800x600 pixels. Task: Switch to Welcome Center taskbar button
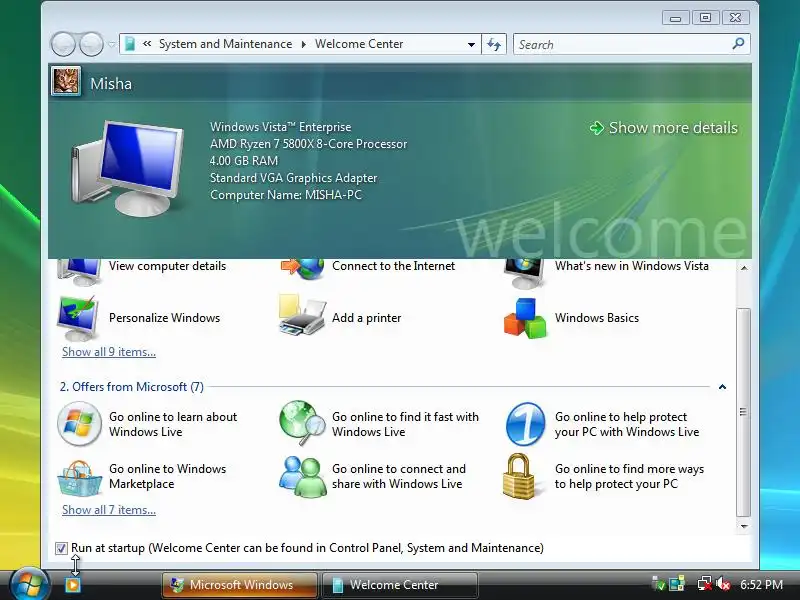pos(400,585)
